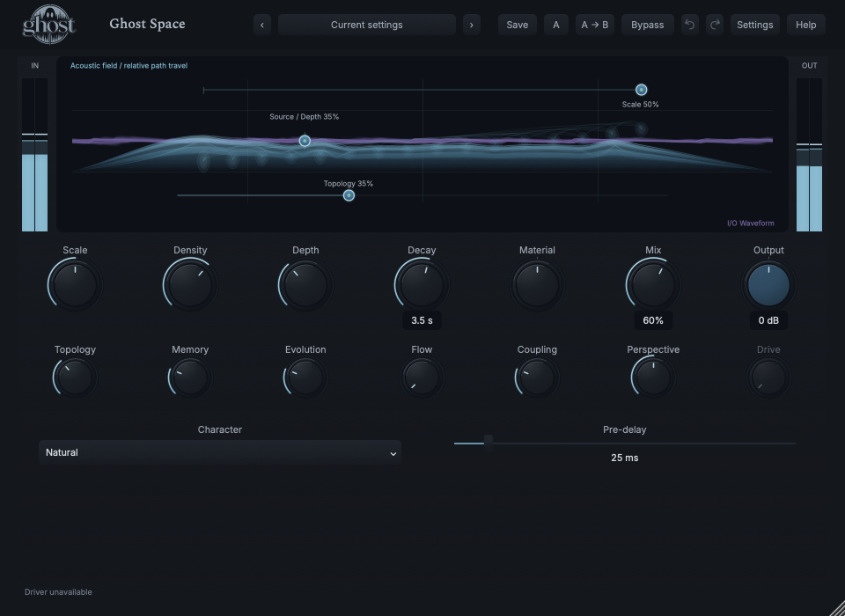
Task: Click the Topology 35% slider handle
Action: 349,195
